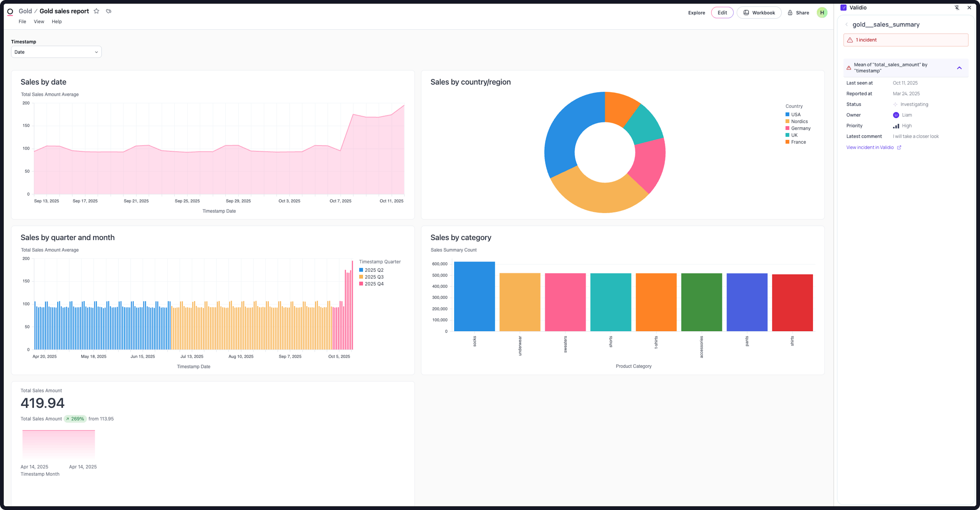
Task: Toggle the USA legend color swatch
Action: [788, 115]
